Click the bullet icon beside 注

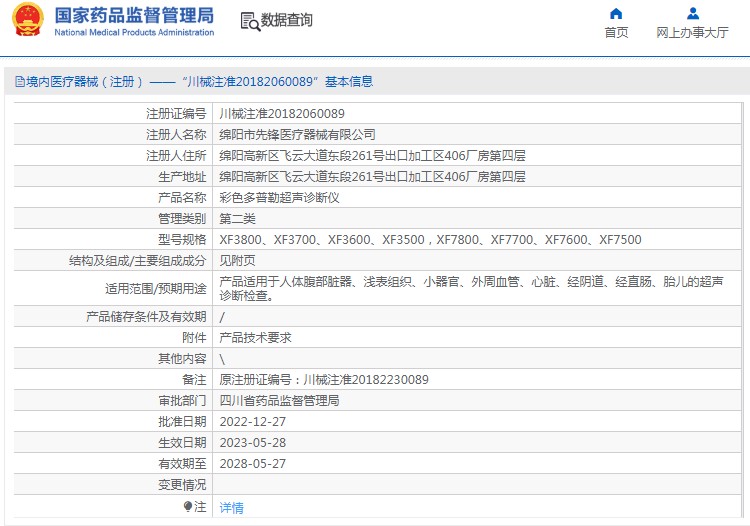click(x=188, y=507)
